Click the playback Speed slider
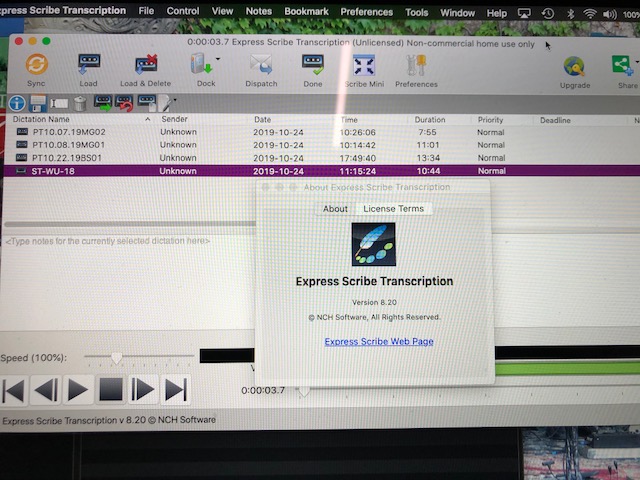Screen dimensions: 640x480 [117, 357]
